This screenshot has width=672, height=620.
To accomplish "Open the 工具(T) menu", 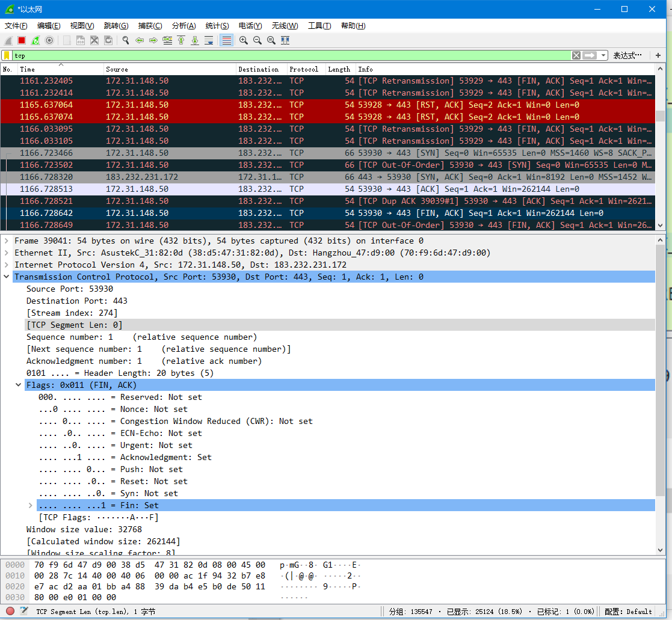I will (x=319, y=26).
